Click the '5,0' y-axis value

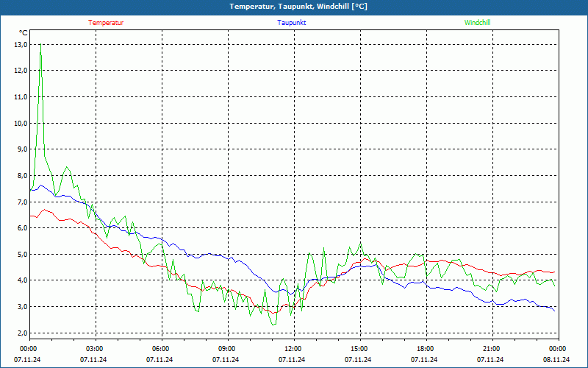coord(22,254)
